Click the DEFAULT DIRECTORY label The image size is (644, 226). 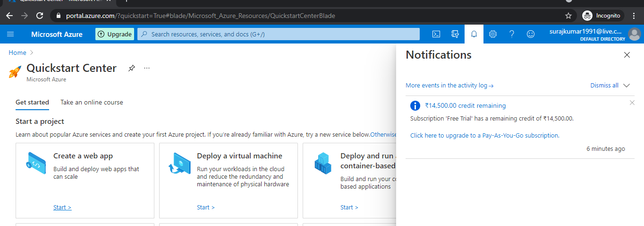tap(602, 39)
